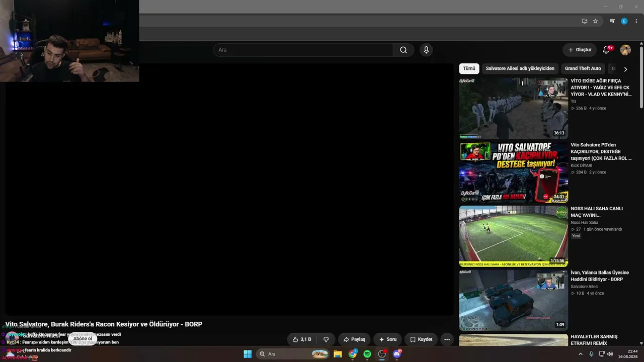This screenshot has height=362, width=644.
Task: Bookmark this page with the star icon
Action: coord(595,21)
